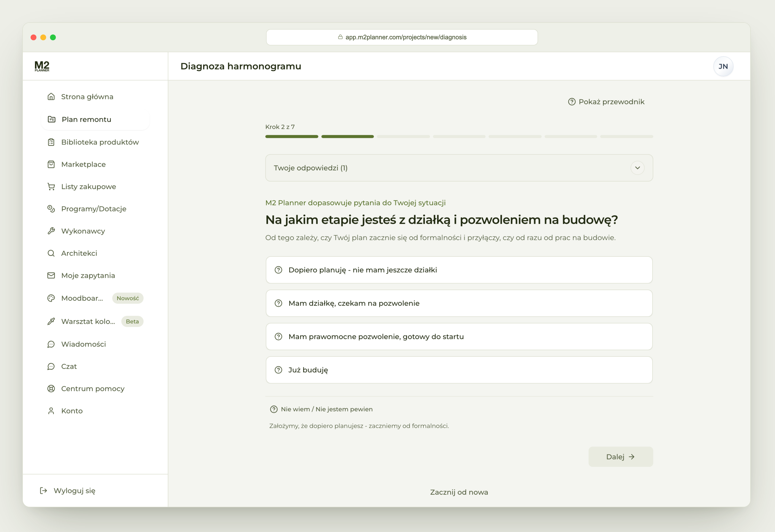
Task: Select 'Mam działkę, czekam na pozwolenie'
Action: click(459, 303)
